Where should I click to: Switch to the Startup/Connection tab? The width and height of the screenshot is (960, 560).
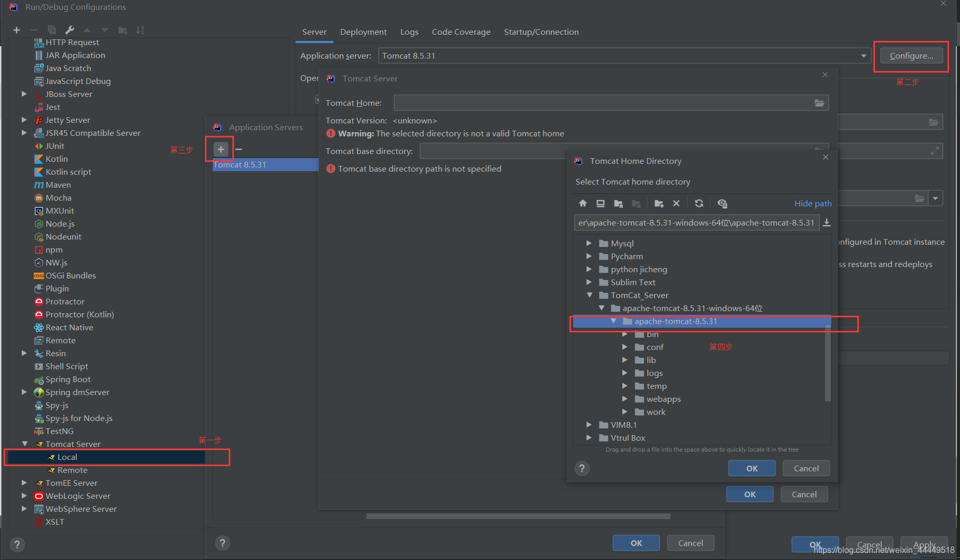541,32
